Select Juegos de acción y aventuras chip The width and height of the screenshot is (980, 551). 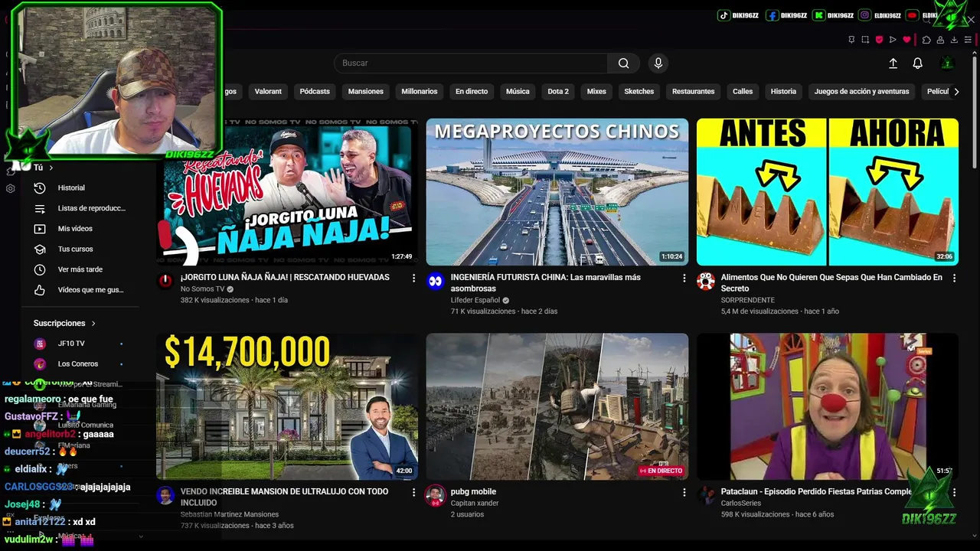point(861,91)
